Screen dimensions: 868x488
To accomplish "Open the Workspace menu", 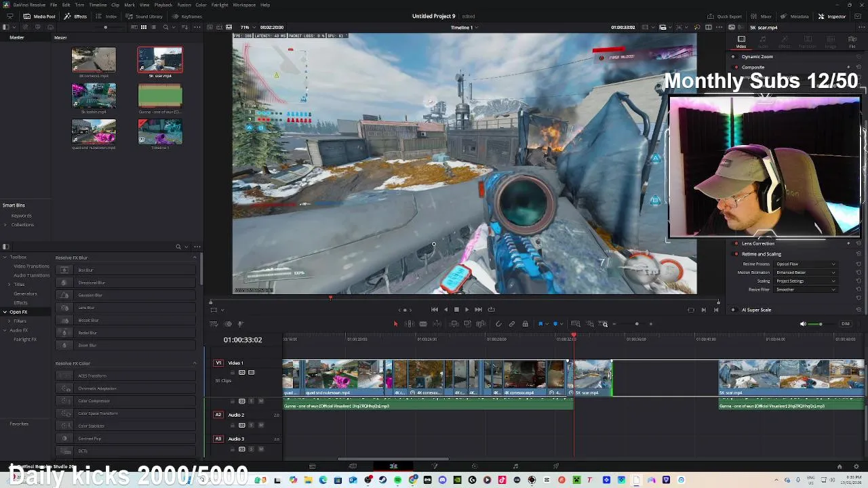I will (244, 5).
